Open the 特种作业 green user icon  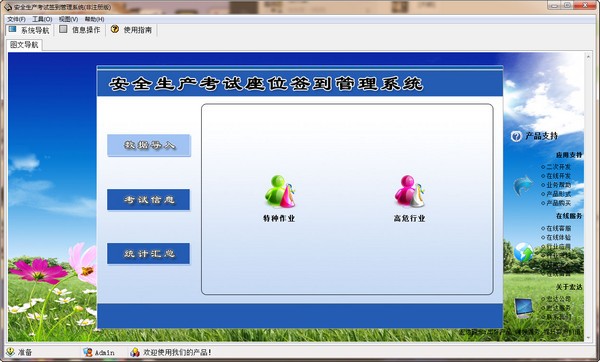click(280, 191)
